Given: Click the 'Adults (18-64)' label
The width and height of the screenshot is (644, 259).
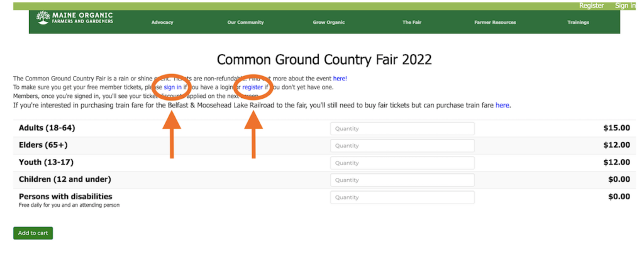Looking at the screenshot, I should (47, 128).
